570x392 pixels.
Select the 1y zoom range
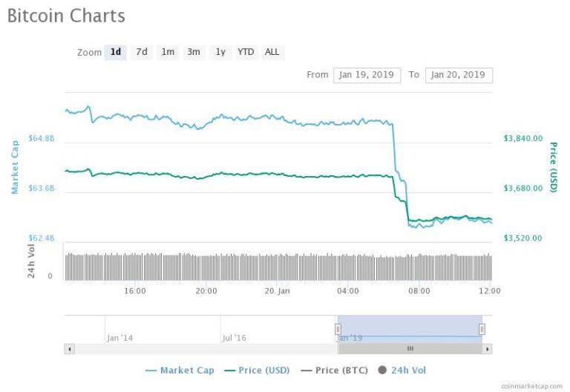pyautogui.click(x=220, y=52)
